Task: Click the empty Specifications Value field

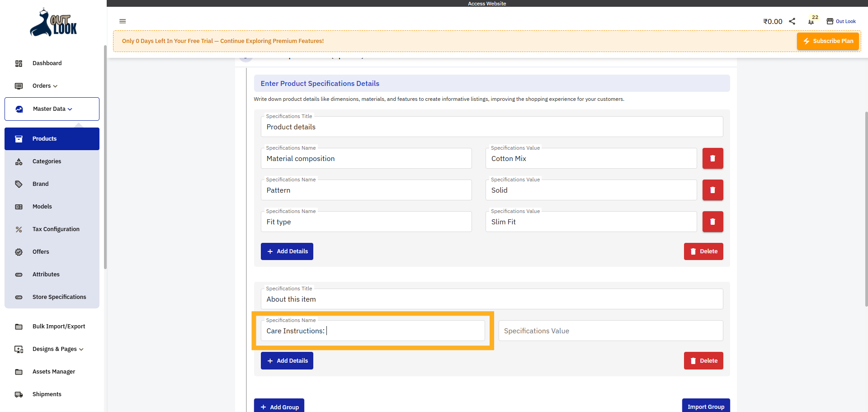Action: pyautogui.click(x=610, y=331)
